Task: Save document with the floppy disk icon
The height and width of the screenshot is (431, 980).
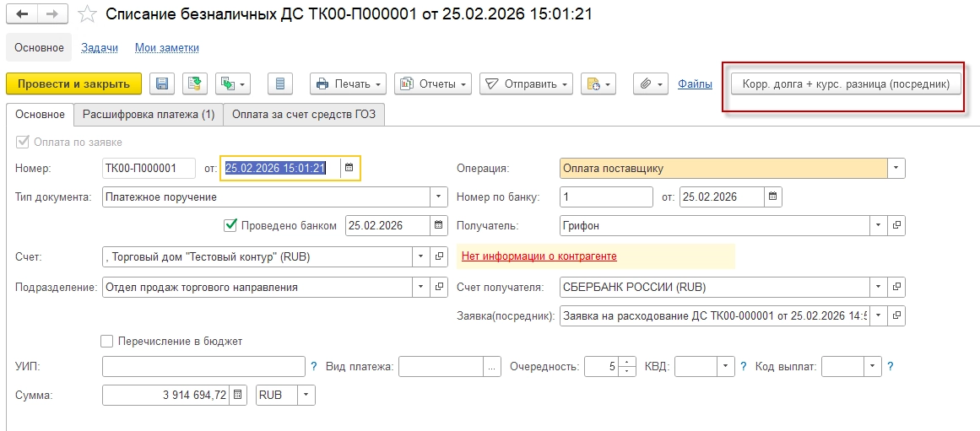Action: (x=162, y=84)
